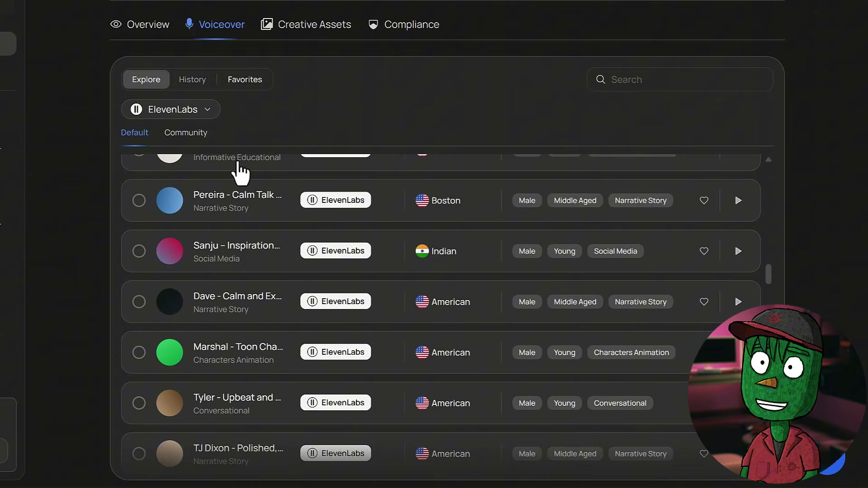Show the History tab
This screenshot has width=868, height=488.
192,80
